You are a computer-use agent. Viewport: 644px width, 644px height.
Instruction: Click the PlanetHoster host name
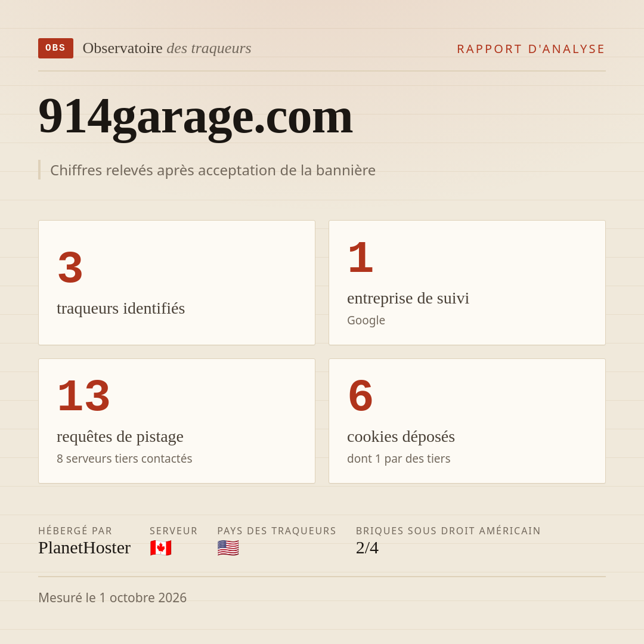[84, 548]
